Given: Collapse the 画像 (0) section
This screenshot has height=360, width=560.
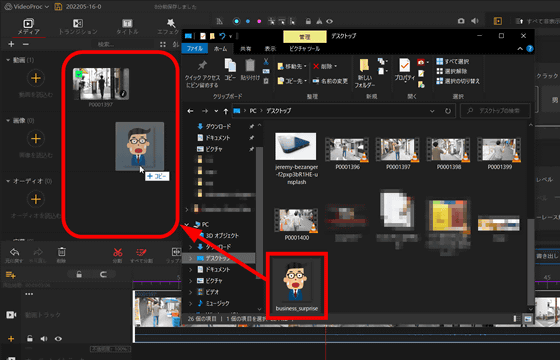Looking at the screenshot, I should click(x=8, y=121).
